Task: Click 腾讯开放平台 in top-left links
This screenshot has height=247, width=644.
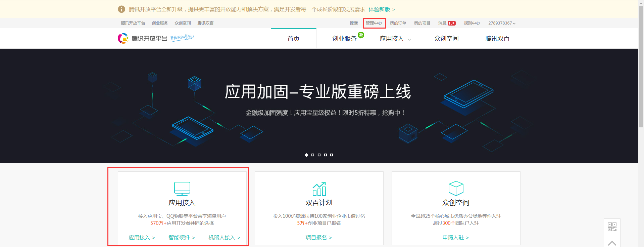Action: point(133,23)
